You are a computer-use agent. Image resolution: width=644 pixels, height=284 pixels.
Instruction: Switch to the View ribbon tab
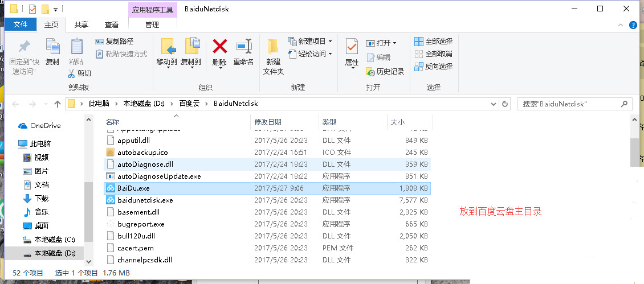[x=112, y=24]
